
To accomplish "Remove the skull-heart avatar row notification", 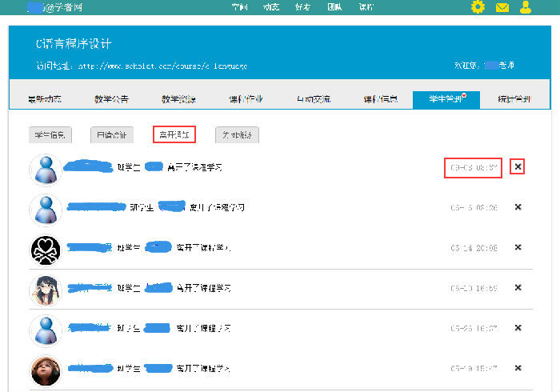I will tap(518, 247).
